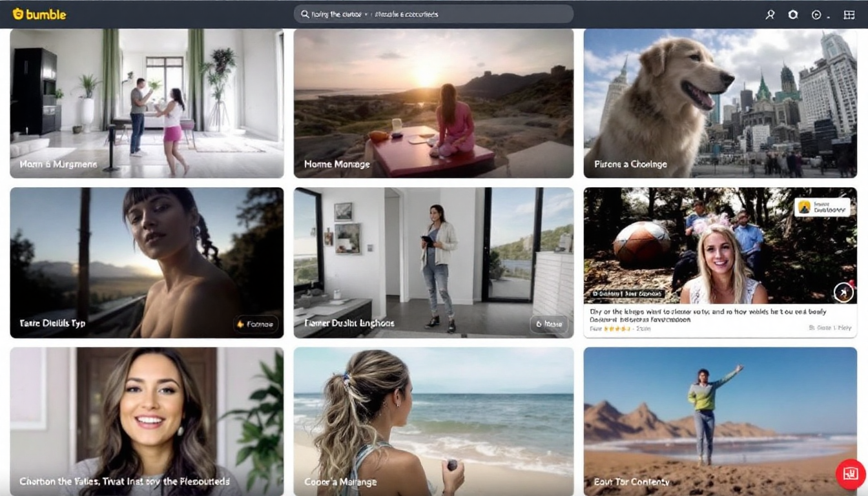
Task: Open the grid layout icon at top right
Action: pos(849,14)
